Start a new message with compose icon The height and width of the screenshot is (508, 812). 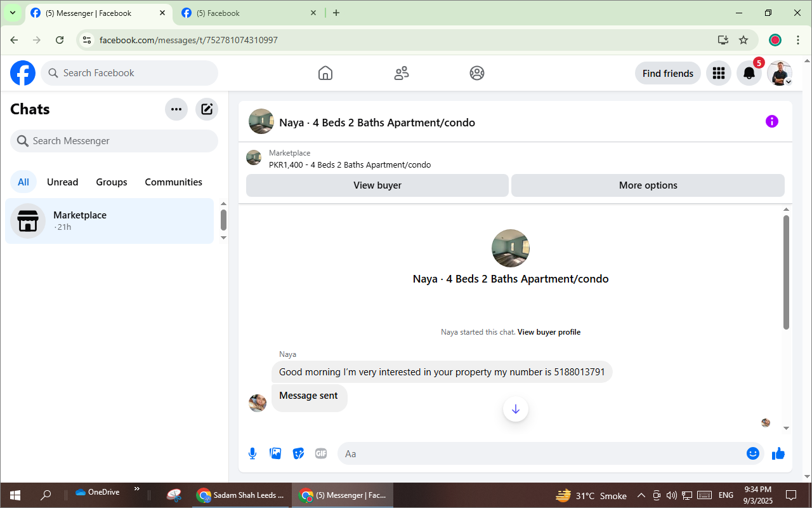click(x=207, y=109)
